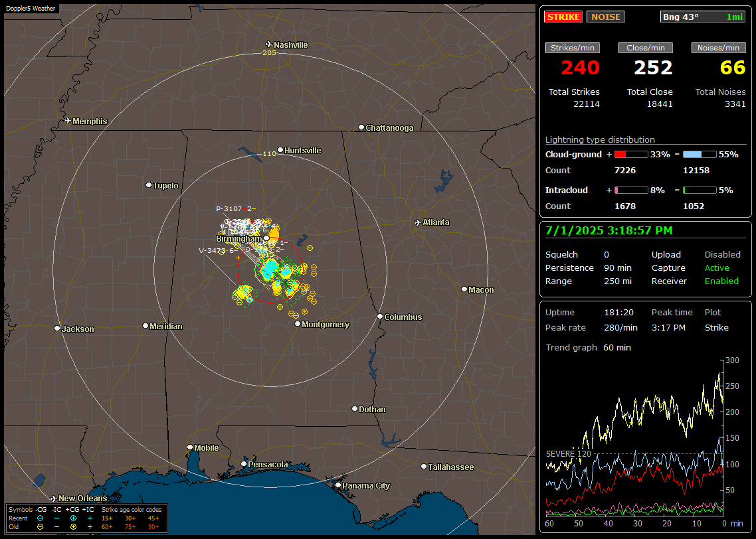Click the Pensacola city marker dot
756x539 pixels.
pyautogui.click(x=244, y=464)
